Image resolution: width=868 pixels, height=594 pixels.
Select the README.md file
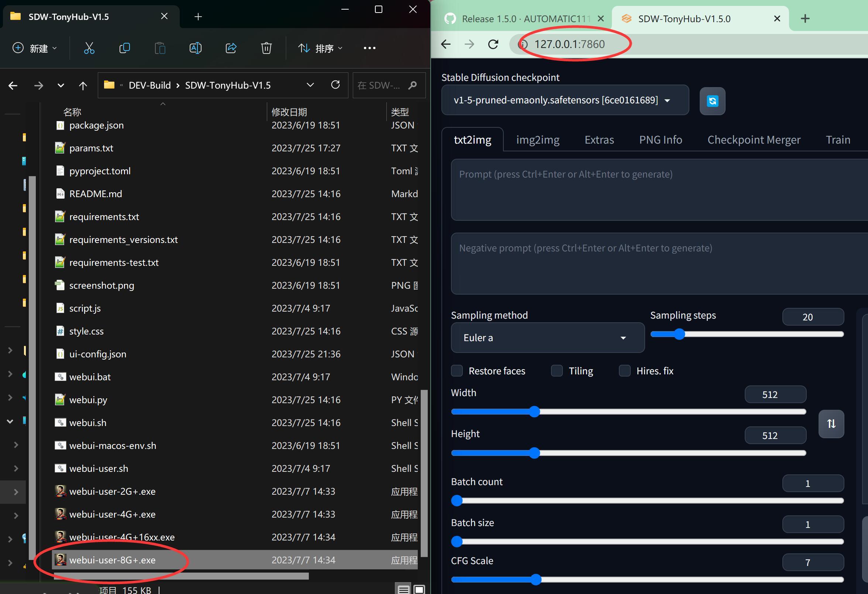click(x=235, y=193)
